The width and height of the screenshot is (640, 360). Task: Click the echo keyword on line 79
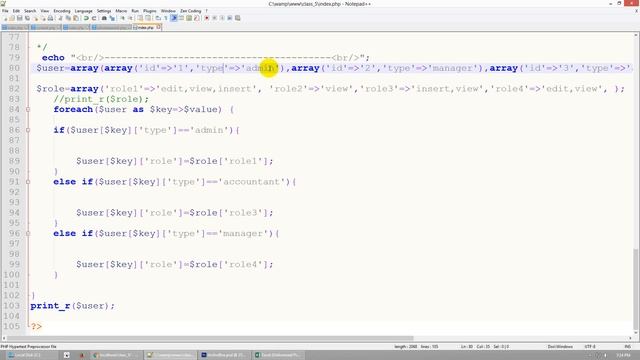click(53, 58)
